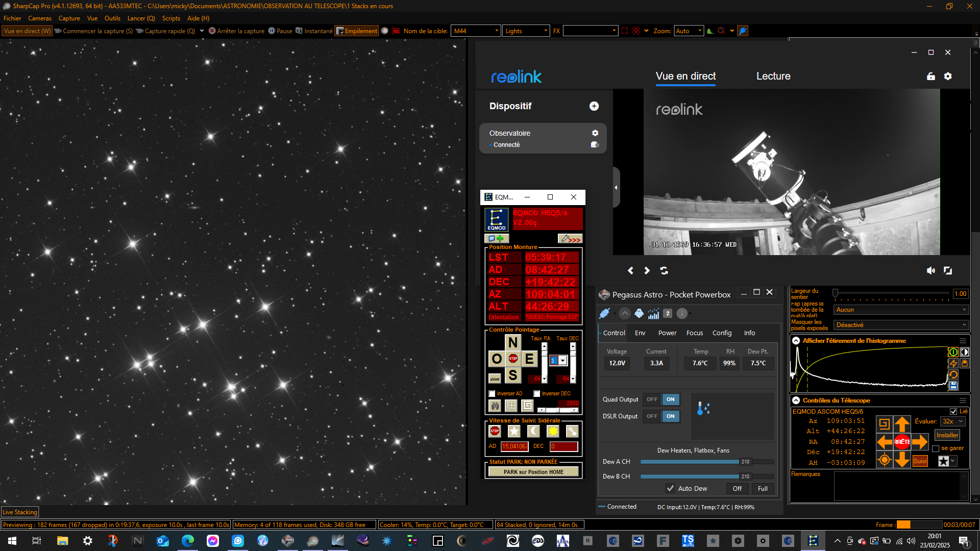The width and height of the screenshot is (980, 551).
Task: Toggle Inverser DEC checkbox in EQMOD
Action: click(x=537, y=394)
